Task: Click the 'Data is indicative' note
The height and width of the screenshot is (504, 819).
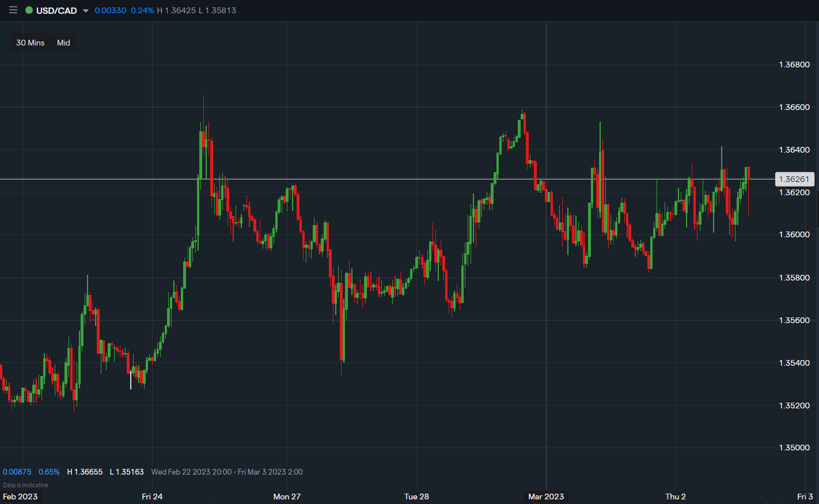Action: (25, 485)
